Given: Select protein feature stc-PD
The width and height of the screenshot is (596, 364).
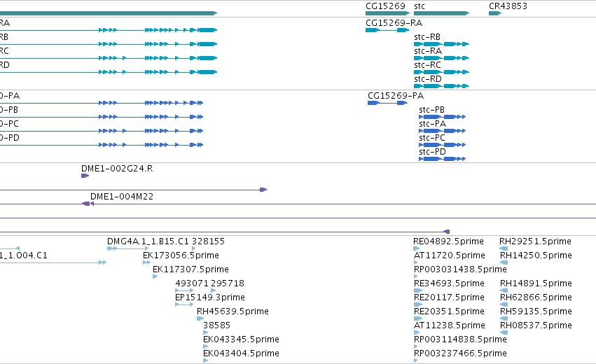Looking at the screenshot, I should coord(433,152).
